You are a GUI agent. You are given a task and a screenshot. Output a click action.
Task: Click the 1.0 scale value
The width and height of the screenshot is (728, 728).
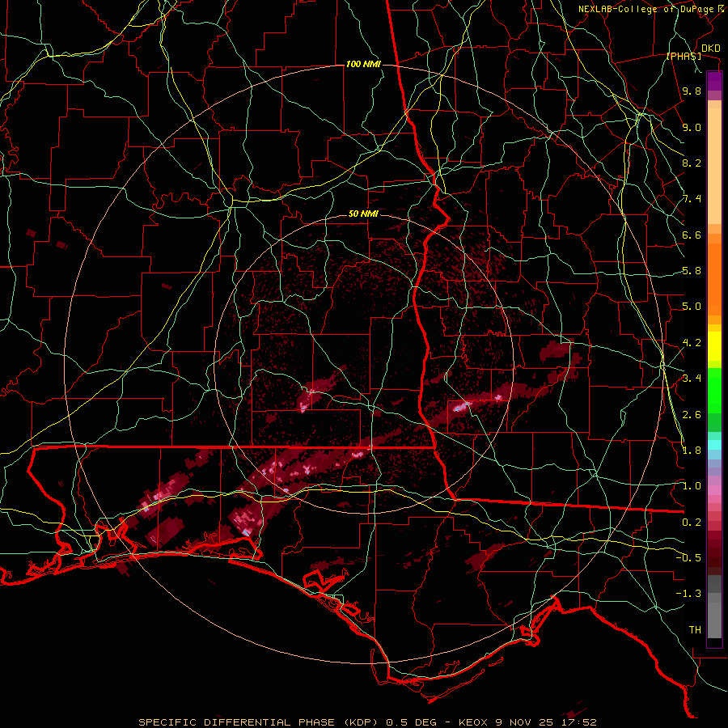(x=692, y=486)
